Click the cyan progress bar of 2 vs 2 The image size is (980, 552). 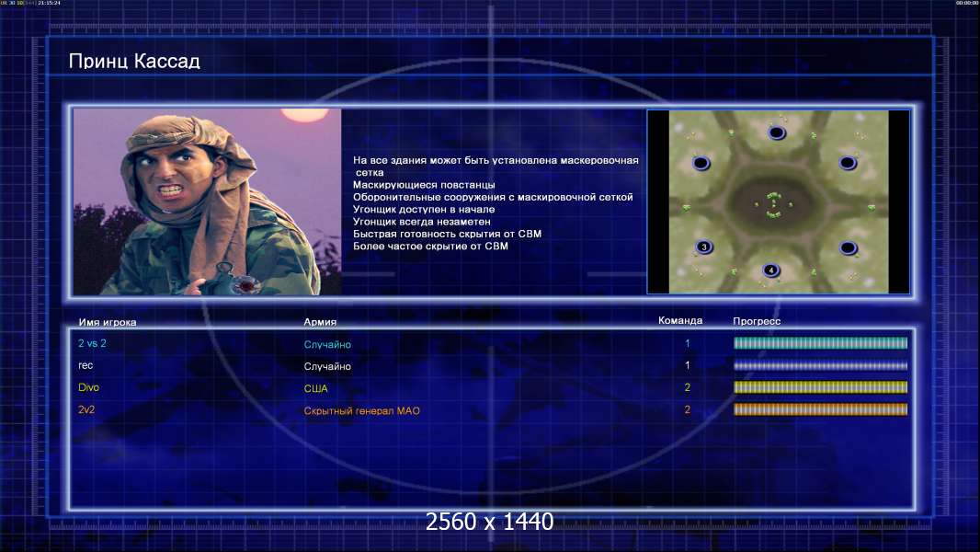(x=820, y=342)
